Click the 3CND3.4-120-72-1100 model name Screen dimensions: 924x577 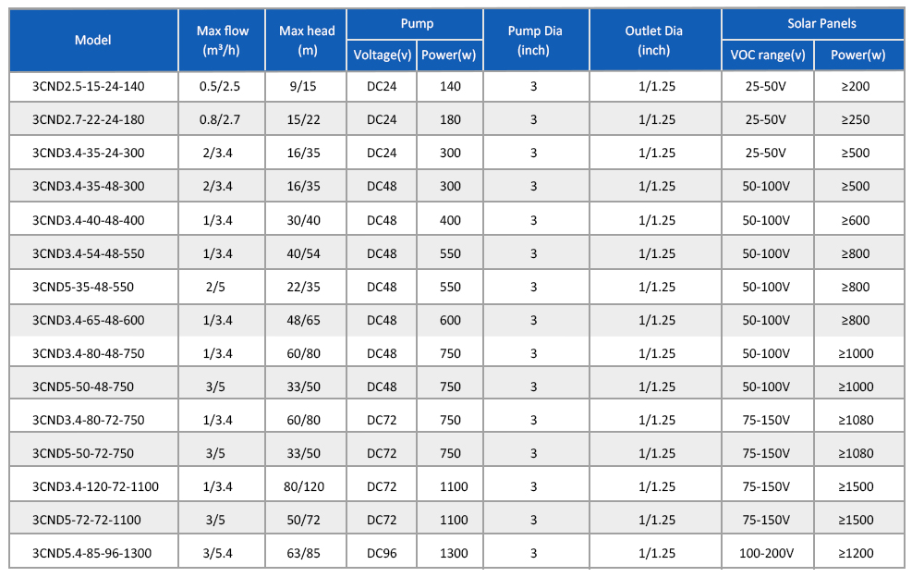(x=92, y=486)
